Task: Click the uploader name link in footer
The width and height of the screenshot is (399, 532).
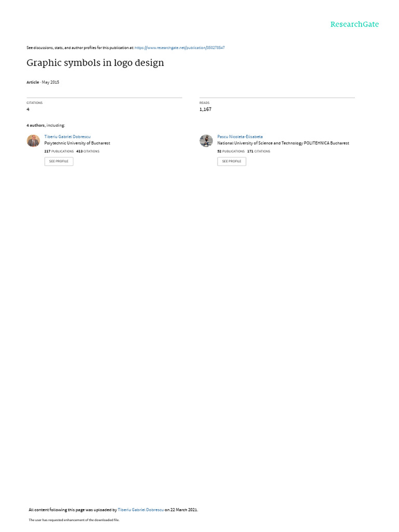Action: [140, 510]
